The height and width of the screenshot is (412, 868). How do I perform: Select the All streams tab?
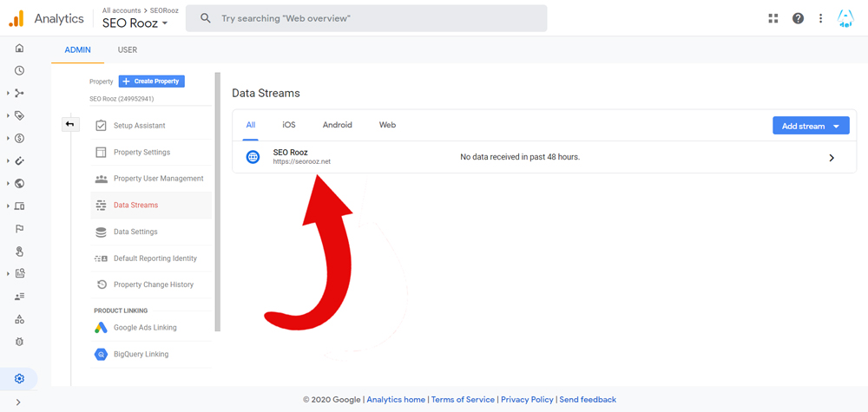251,125
